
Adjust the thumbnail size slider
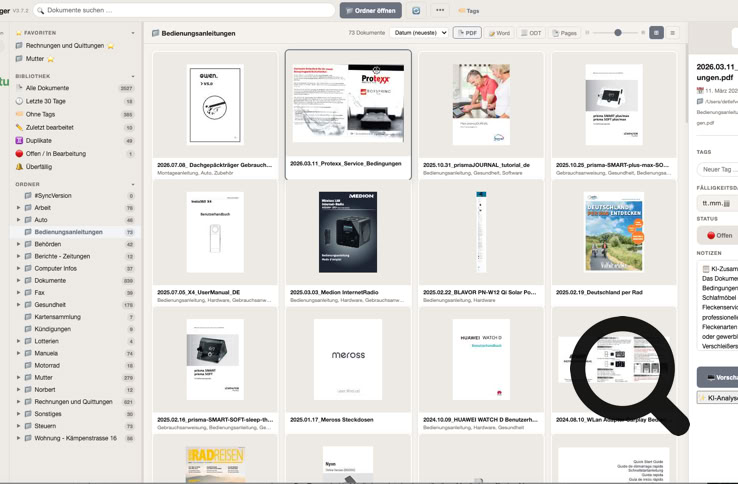[618, 32]
